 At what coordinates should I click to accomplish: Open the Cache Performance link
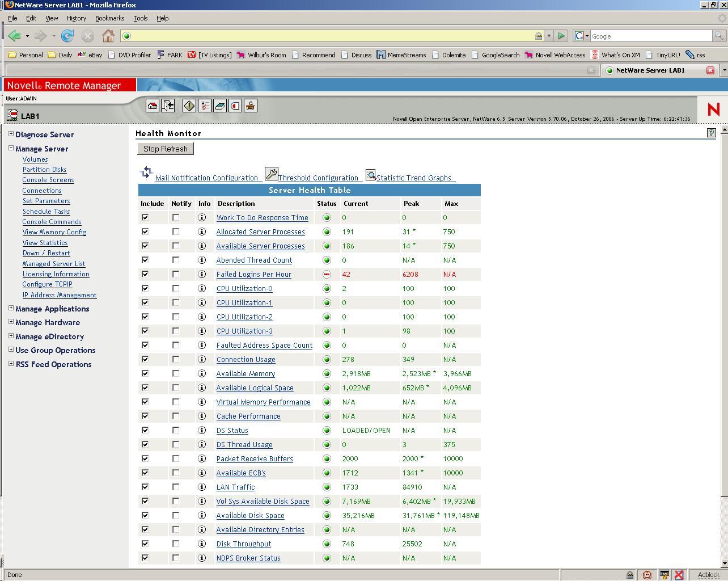(x=248, y=416)
